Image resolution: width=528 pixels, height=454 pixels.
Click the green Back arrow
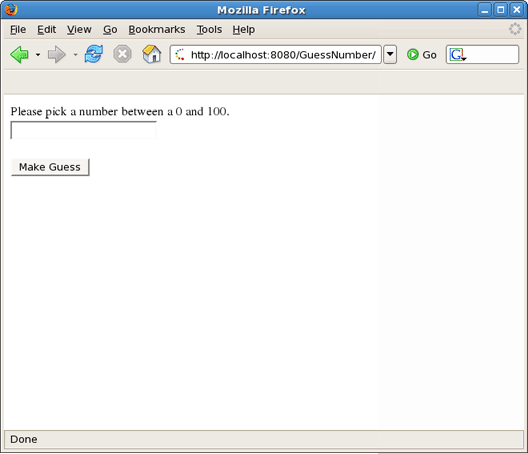[20, 55]
